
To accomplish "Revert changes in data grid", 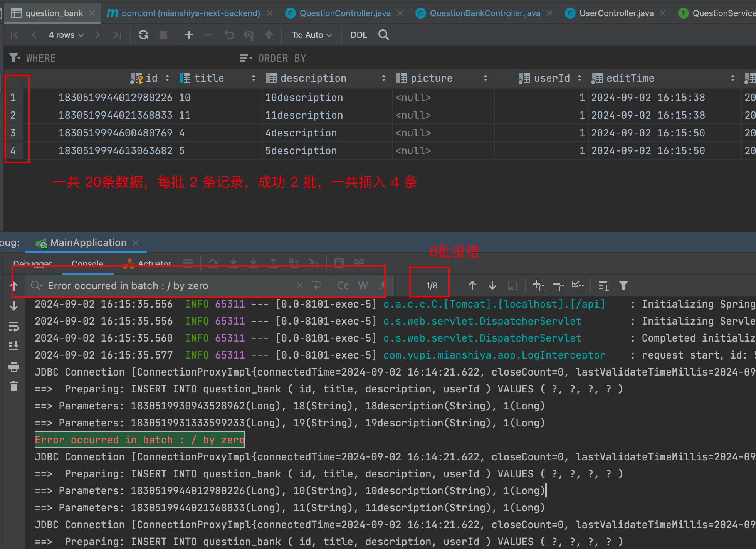I will 229,35.
